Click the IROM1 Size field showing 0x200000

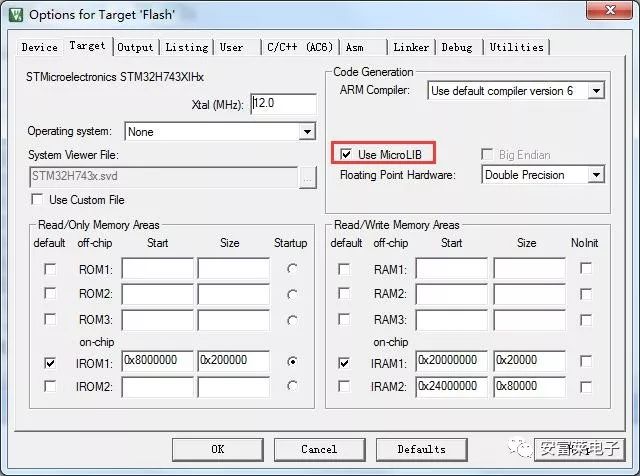pyautogui.click(x=233, y=361)
